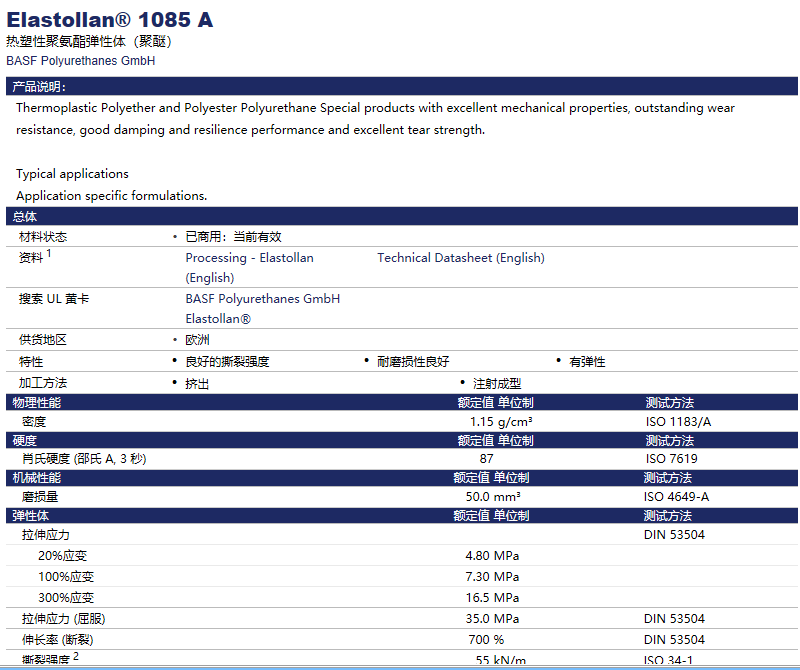Click the 有弹性 feature
This screenshot has width=800, height=670.
point(587,362)
